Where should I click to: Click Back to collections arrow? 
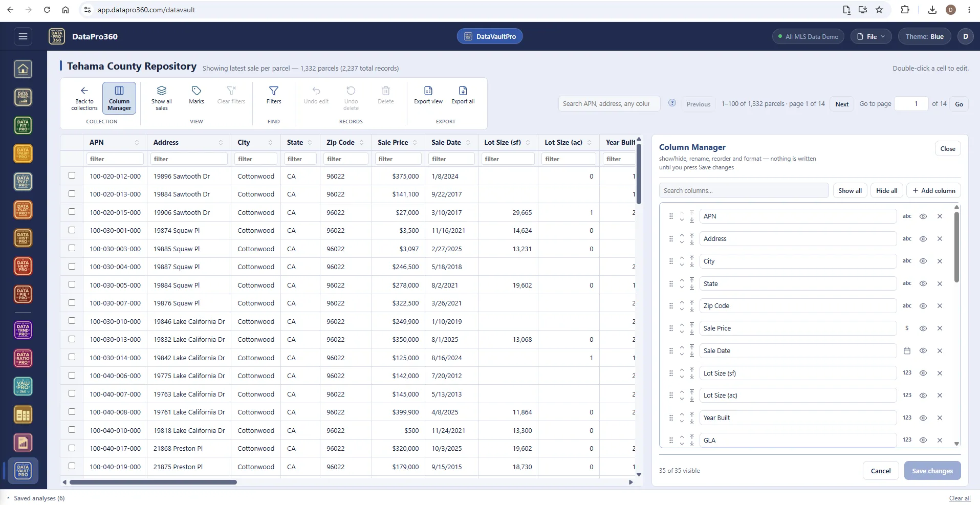click(x=84, y=98)
